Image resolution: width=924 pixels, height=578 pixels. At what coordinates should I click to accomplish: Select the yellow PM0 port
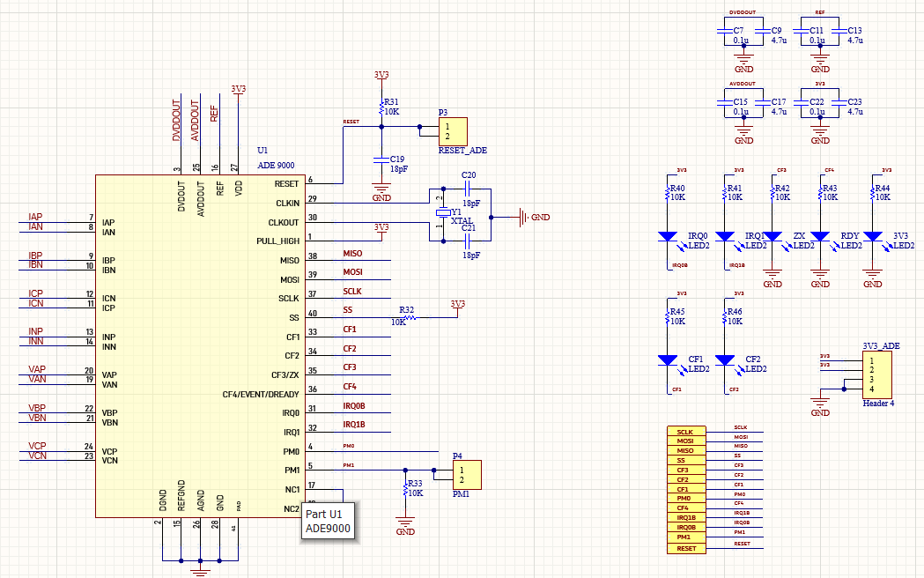pos(686,499)
